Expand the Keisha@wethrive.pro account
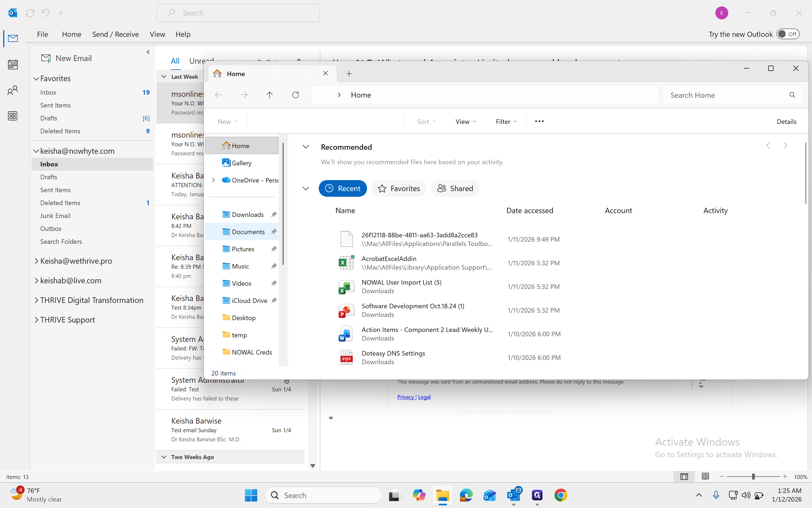Screen dimensions: 812x508 tap(36, 261)
